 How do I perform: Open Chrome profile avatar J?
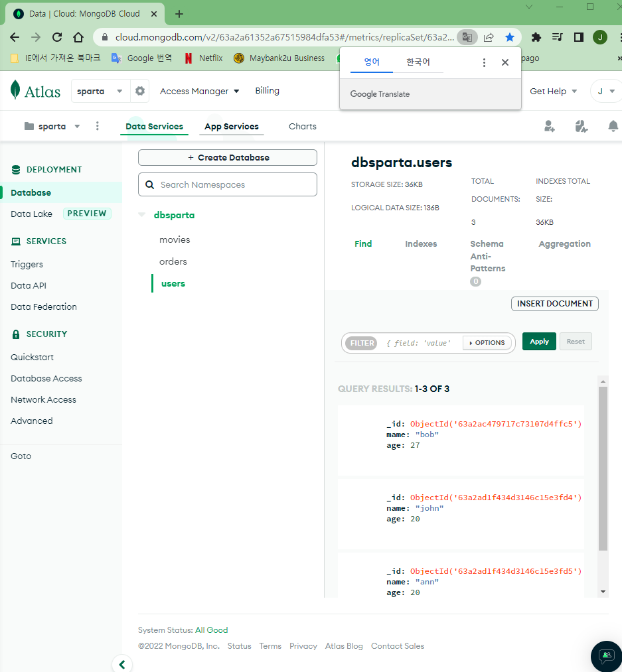tap(600, 37)
